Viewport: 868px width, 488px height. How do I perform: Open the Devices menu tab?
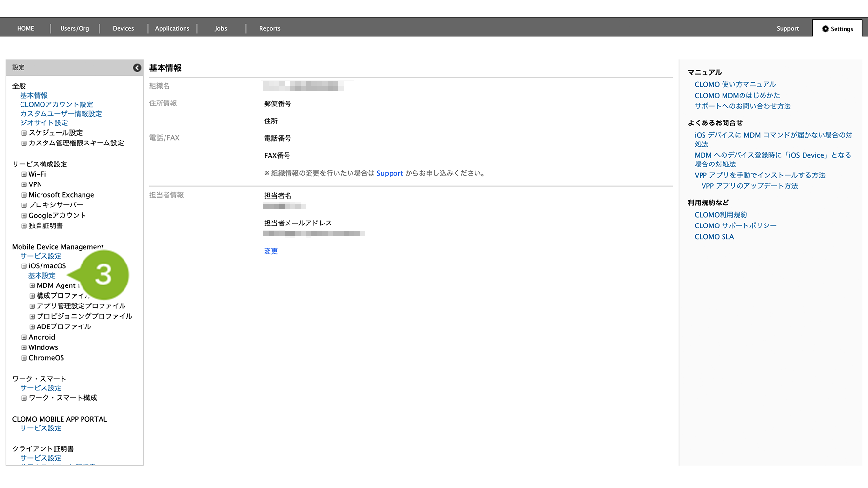[123, 29]
